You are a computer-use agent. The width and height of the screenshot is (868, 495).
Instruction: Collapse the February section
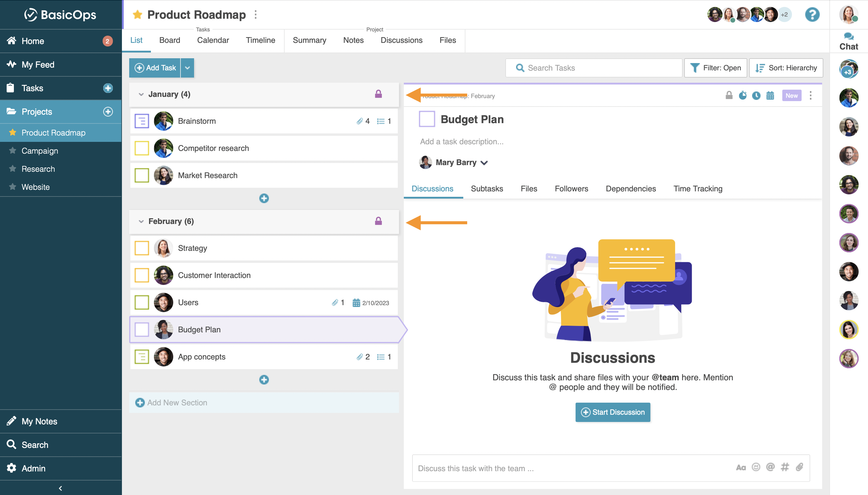[141, 221]
